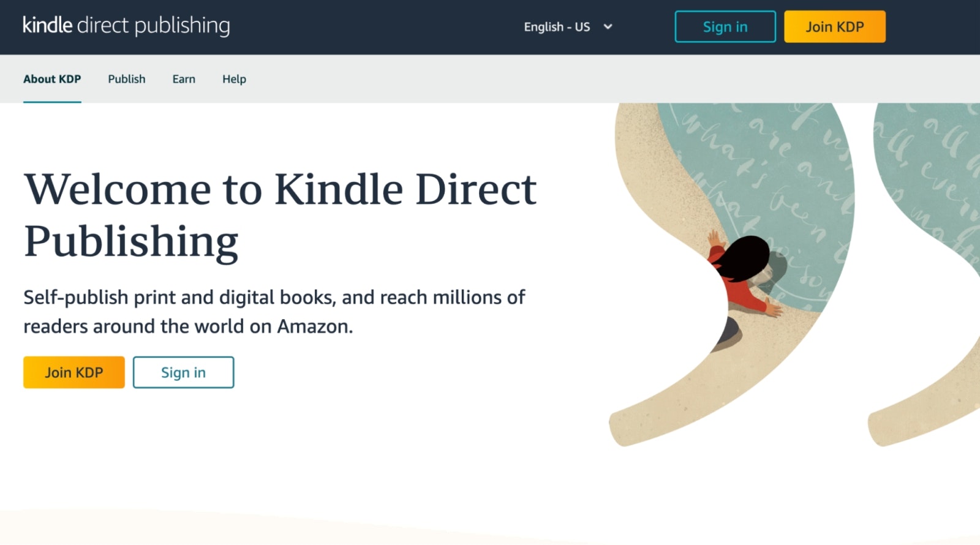Viewport: 980px width, 545px height.
Task: Click the outlined Sign in button under the subtitle
Action: (183, 372)
